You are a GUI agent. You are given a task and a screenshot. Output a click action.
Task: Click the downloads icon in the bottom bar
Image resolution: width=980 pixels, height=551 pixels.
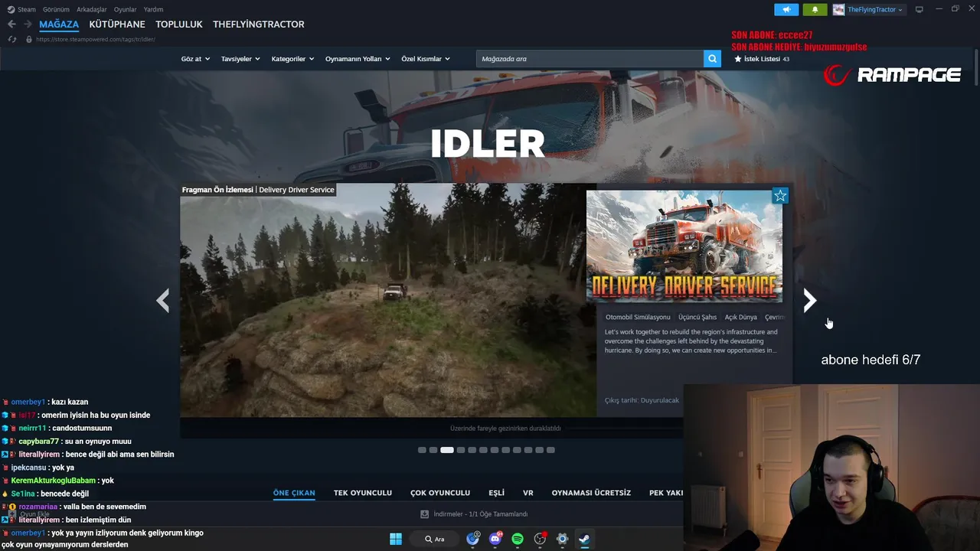click(x=425, y=514)
